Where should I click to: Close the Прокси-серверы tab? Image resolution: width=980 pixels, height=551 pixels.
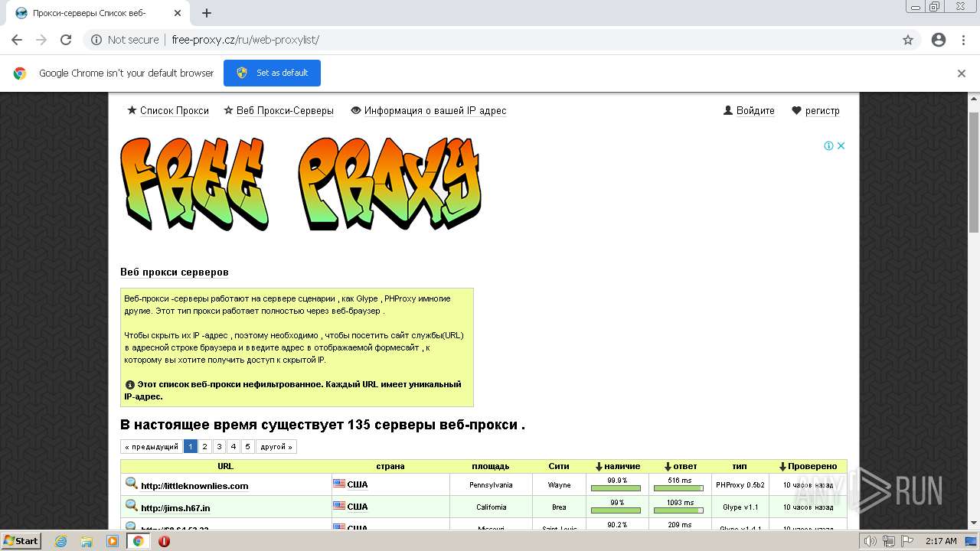(x=178, y=13)
